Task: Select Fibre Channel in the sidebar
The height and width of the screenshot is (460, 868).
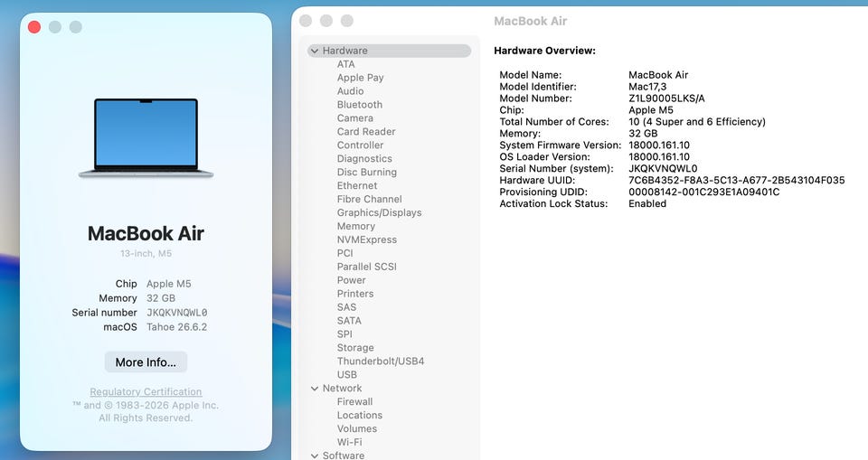Action: point(369,199)
